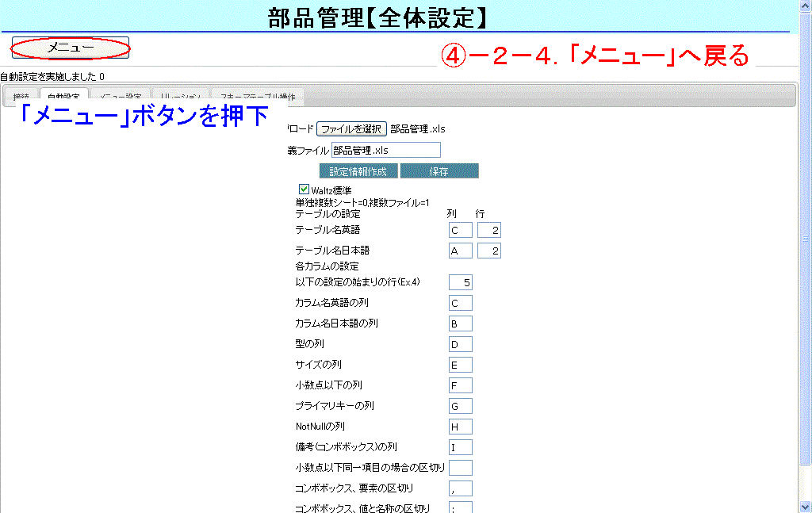Image resolution: width=812 pixels, height=513 pixels.
Task: Click the テーブル名英語 column field
Action: 460,230
